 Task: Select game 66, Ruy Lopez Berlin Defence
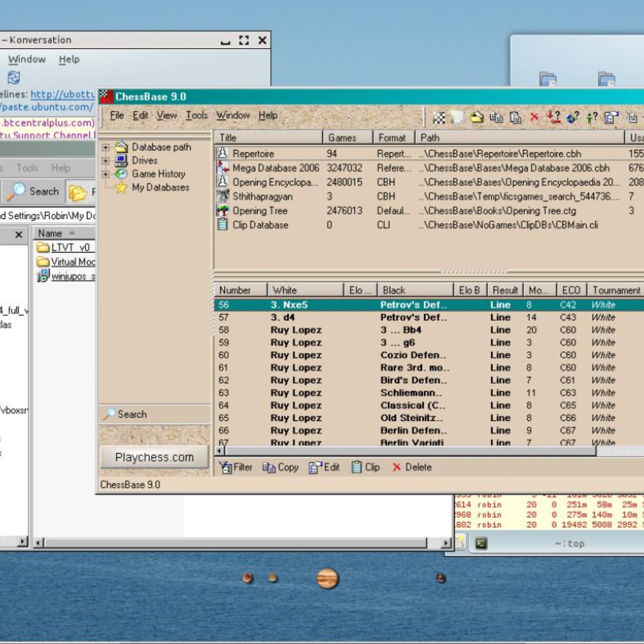point(429,431)
